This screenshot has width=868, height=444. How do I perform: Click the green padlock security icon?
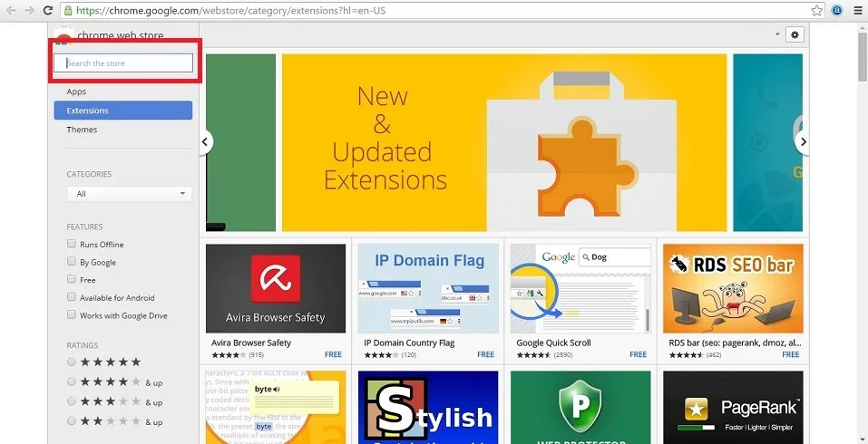(x=68, y=11)
